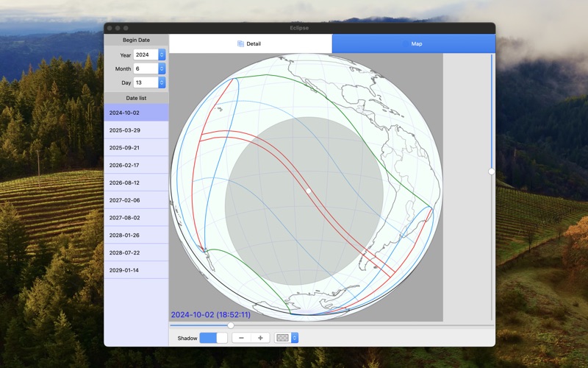Screen dimensions: 588x368
Task: Pick the 2026-08-12 eclipse from list
Action: point(136,183)
